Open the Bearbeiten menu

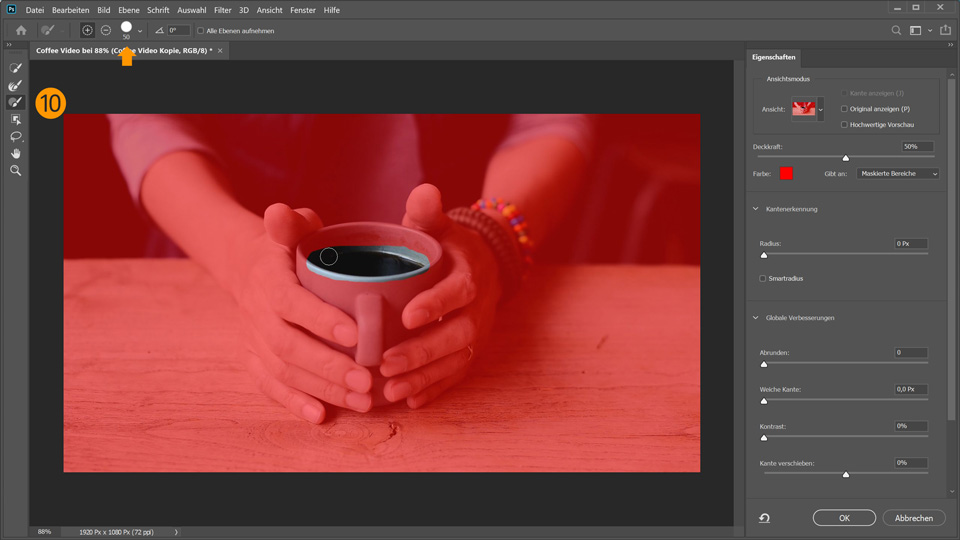[70, 10]
